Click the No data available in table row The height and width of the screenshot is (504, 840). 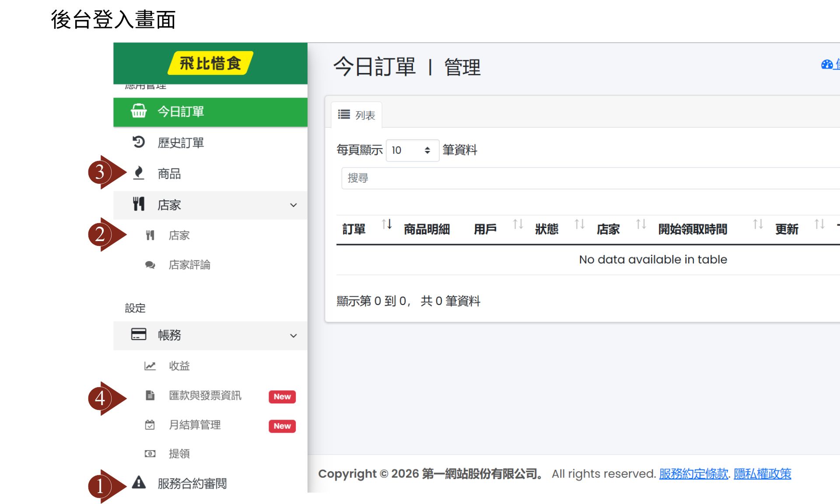click(x=588, y=259)
